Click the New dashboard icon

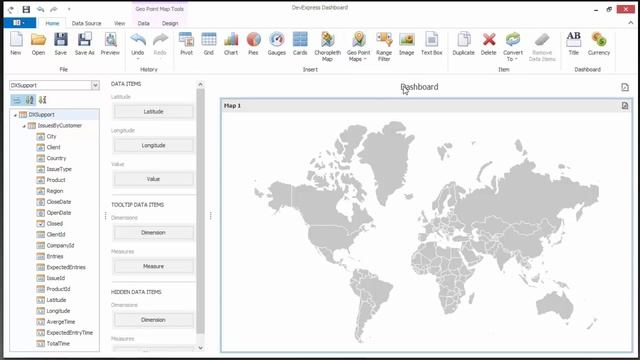pos(16,43)
